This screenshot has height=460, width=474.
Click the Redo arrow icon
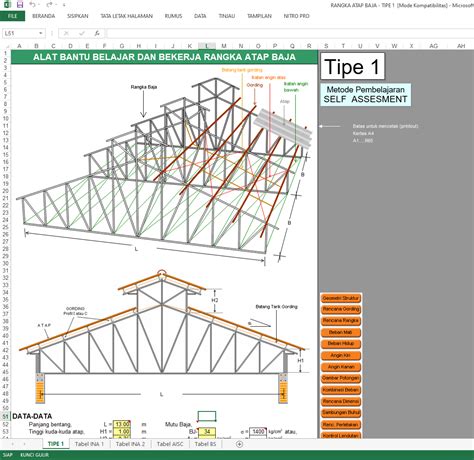pyautogui.click(x=49, y=4)
